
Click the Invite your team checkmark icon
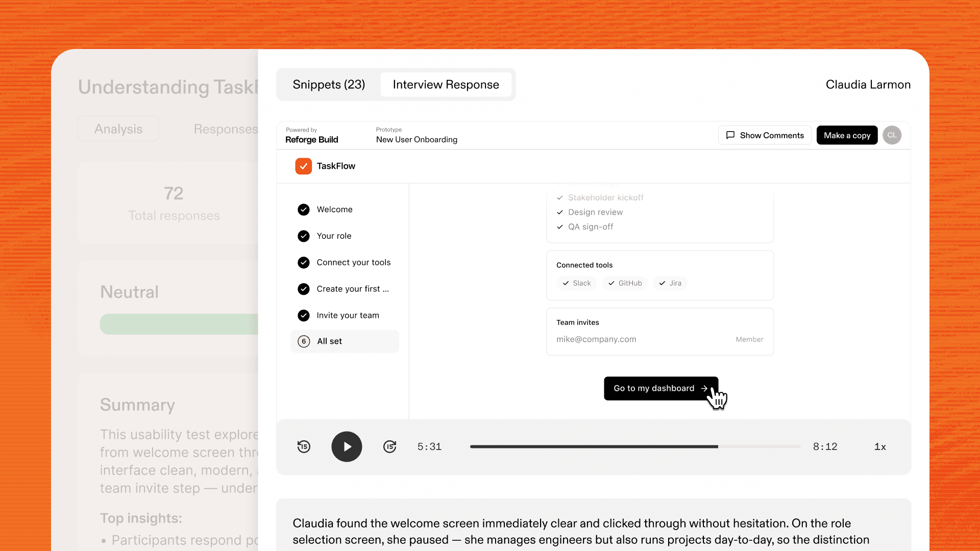(304, 316)
